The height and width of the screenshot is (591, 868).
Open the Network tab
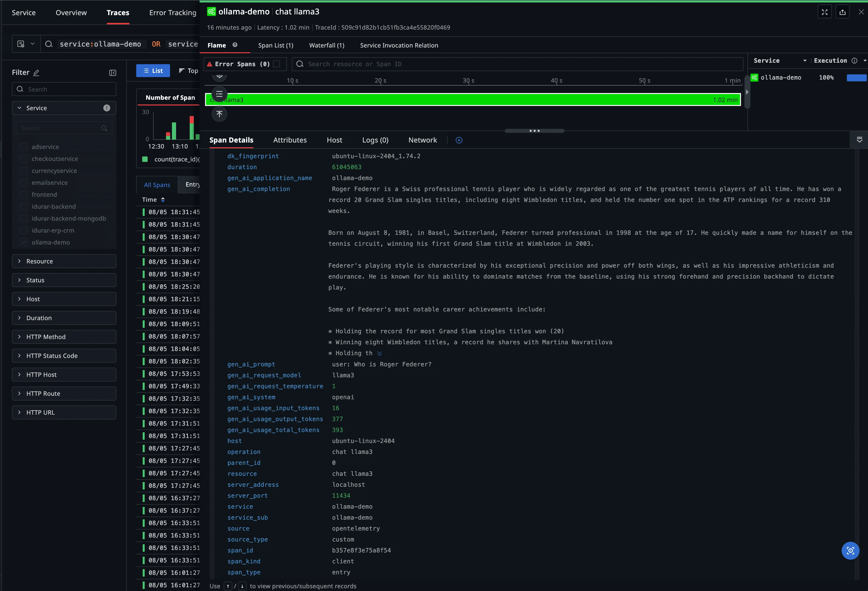click(422, 140)
